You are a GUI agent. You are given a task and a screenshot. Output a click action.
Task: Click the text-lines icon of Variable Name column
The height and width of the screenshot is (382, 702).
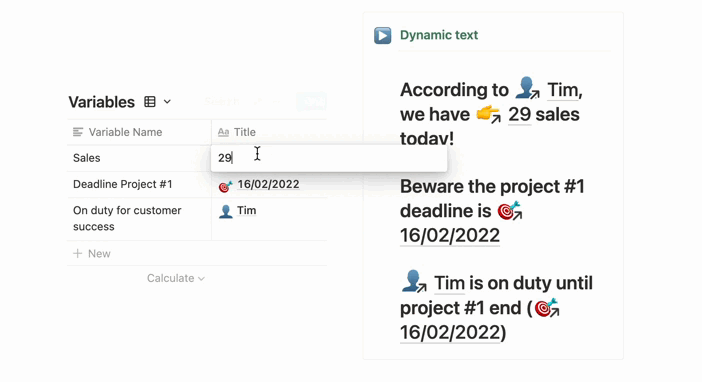click(x=78, y=132)
